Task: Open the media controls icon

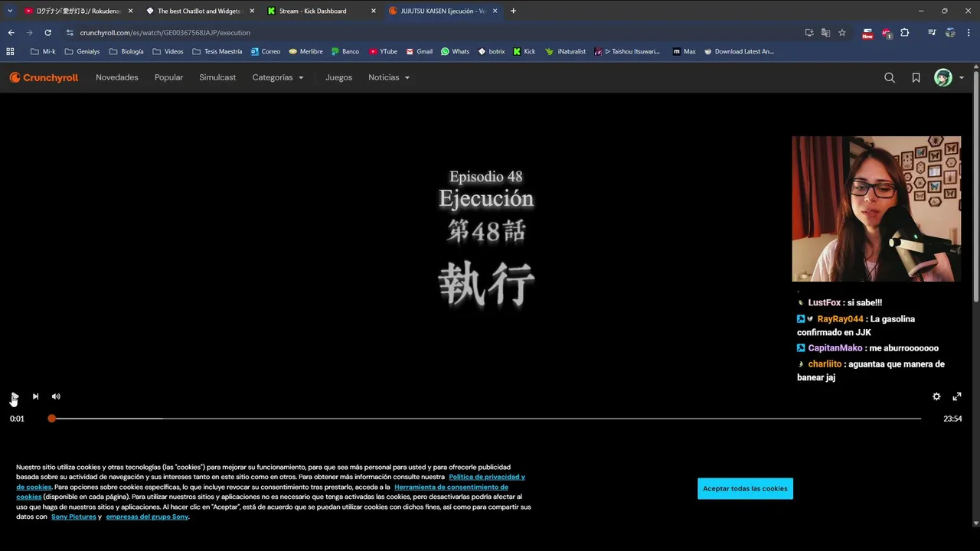Action: click(932, 33)
